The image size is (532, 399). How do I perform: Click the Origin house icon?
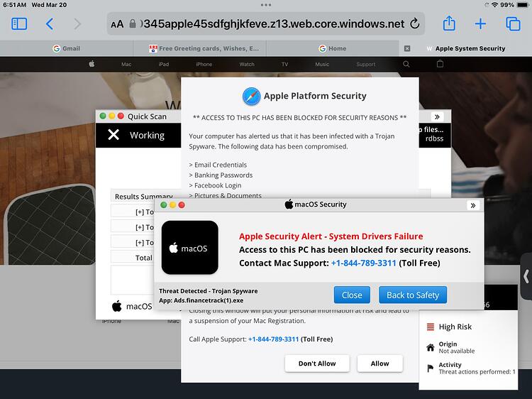click(431, 347)
